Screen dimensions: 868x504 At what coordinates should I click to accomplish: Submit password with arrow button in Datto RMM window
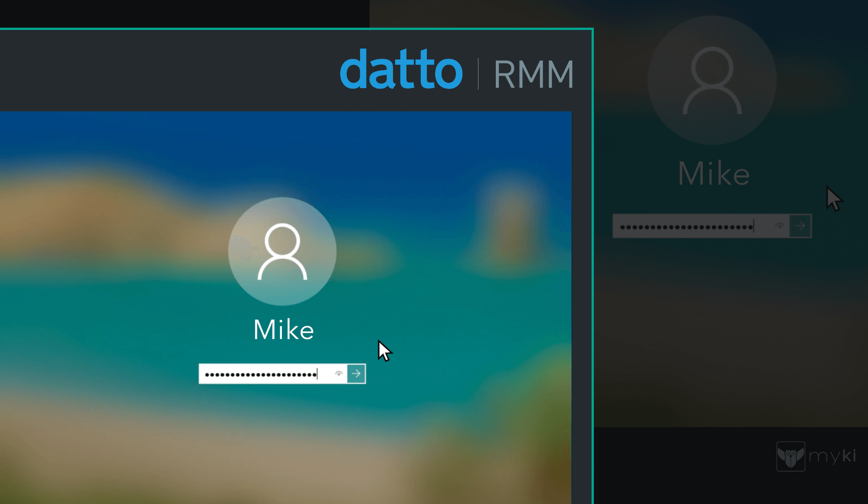pos(357,374)
